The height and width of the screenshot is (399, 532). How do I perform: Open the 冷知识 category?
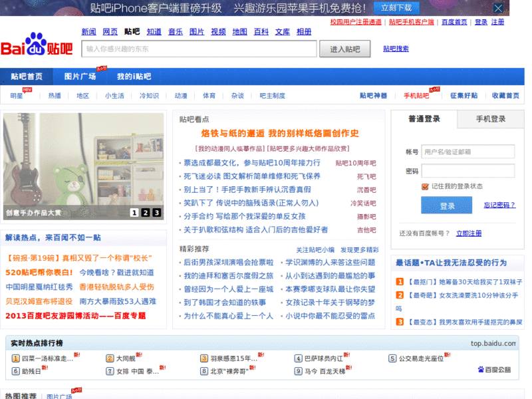(x=149, y=96)
